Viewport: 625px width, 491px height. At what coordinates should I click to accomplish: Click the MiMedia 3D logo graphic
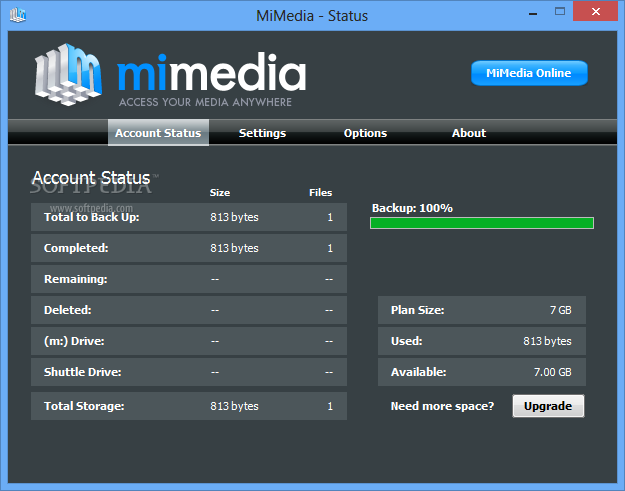[x=68, y=74]
